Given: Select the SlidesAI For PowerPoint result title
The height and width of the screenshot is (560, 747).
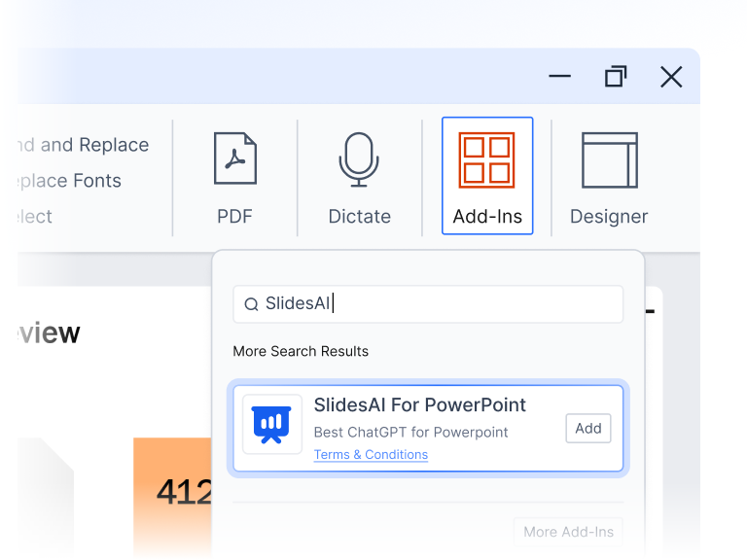Looking at the screenshot, I should [x=419, y=405].
